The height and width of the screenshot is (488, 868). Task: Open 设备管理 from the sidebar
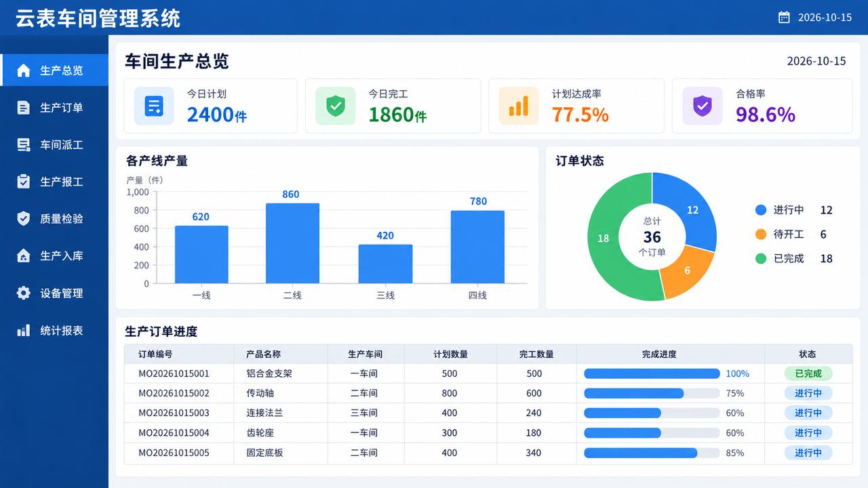[x=54, y=293]
